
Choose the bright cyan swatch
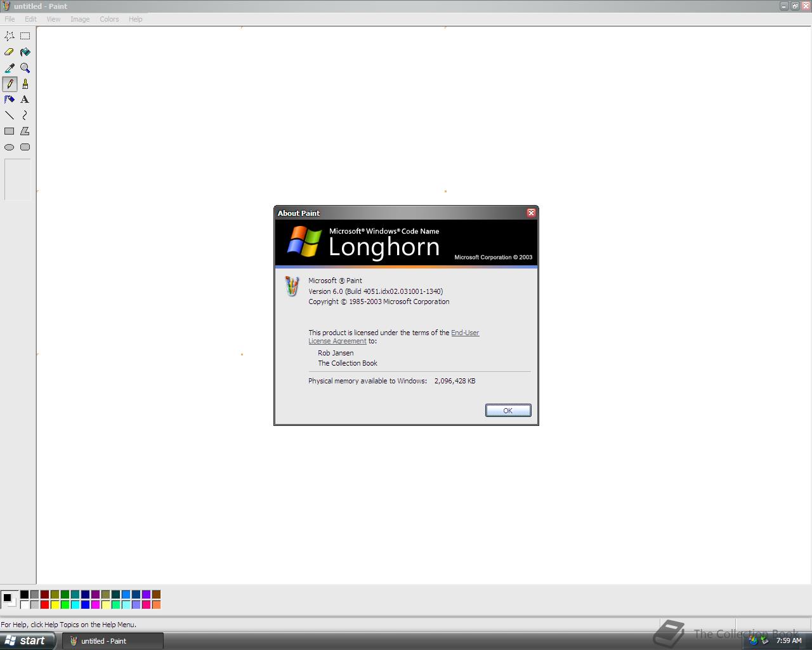75,605
